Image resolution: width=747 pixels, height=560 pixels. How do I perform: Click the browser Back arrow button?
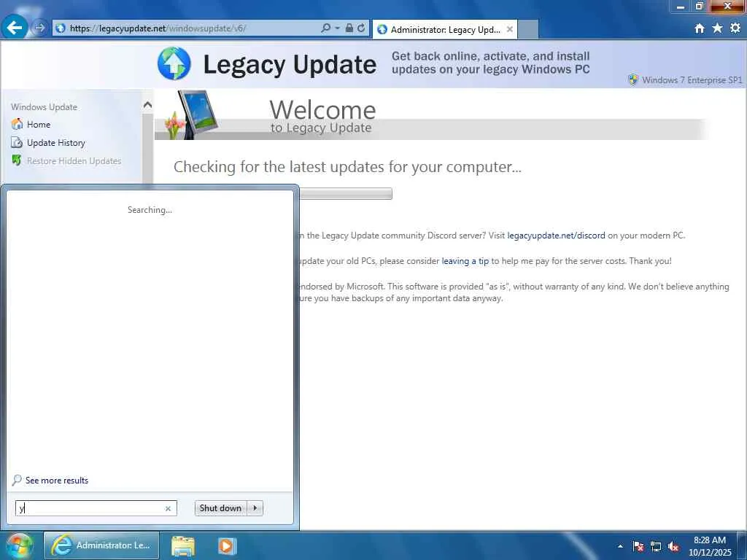pyautogui.click(x=15, y=28)
